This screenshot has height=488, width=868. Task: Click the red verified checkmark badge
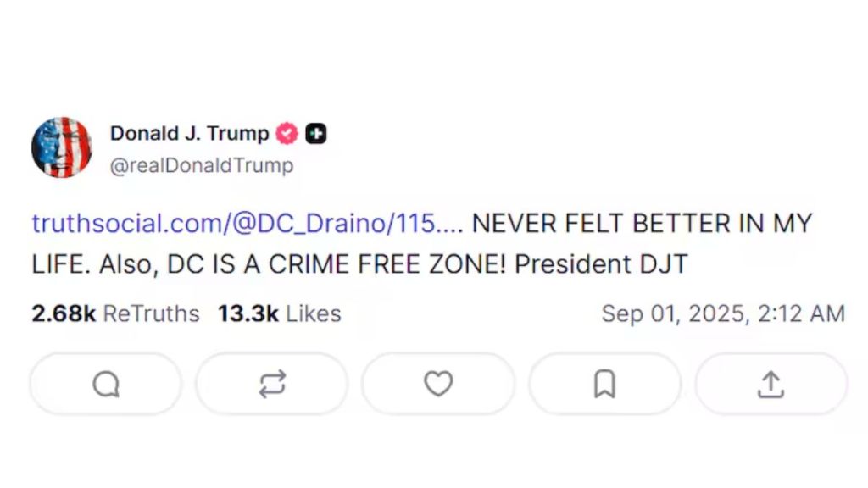287,134
